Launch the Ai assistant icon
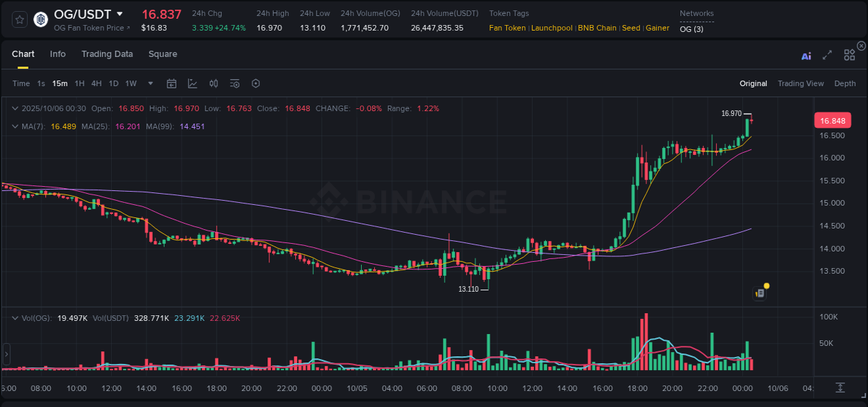This screenshot has height=407, width=868. coord(806,56)
